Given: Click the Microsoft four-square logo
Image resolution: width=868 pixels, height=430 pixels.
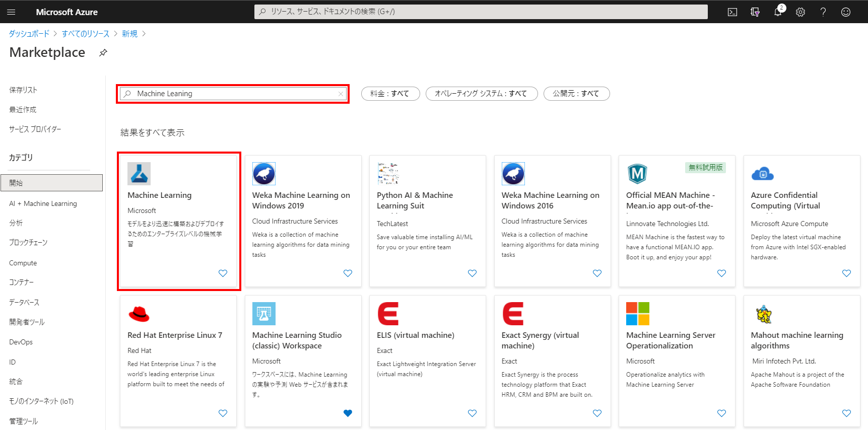Looking at the screenshot, I should click(x=638, y=314).
